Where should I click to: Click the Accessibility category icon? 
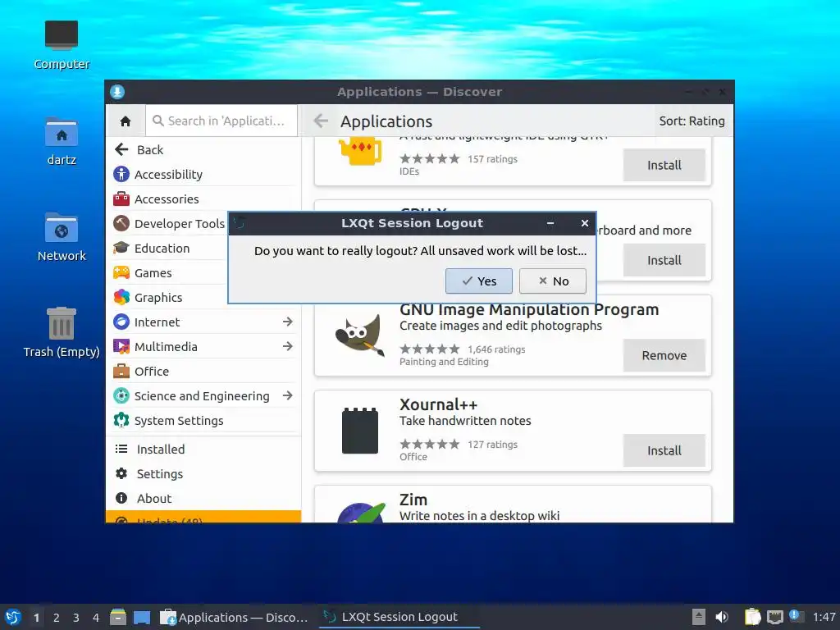click(121, 174)
